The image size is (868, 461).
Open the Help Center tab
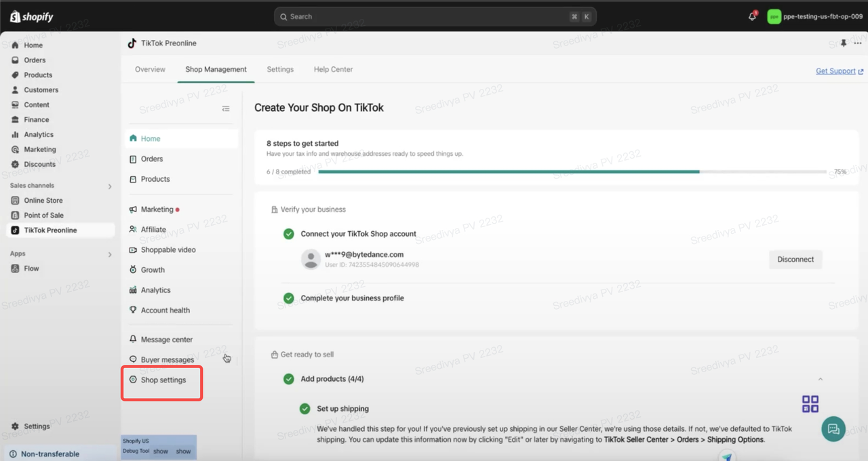pyautogui.click(x=333, y=69)
